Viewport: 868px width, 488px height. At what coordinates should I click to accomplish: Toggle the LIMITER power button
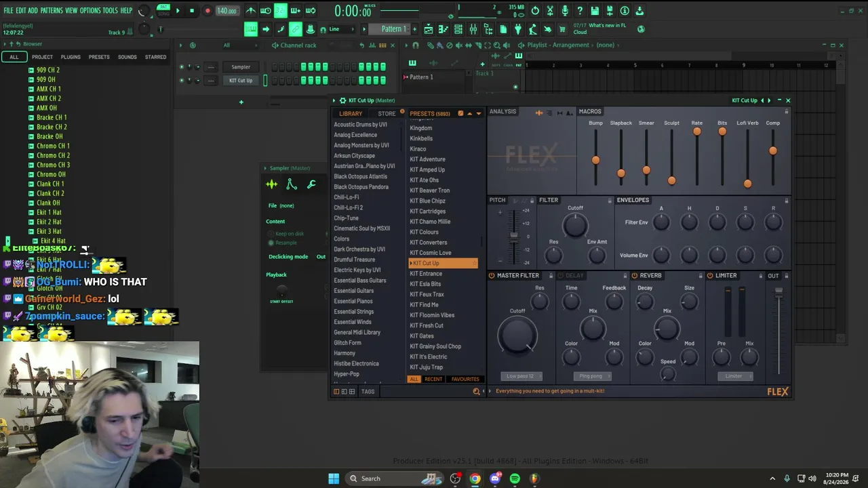[710, 276]
